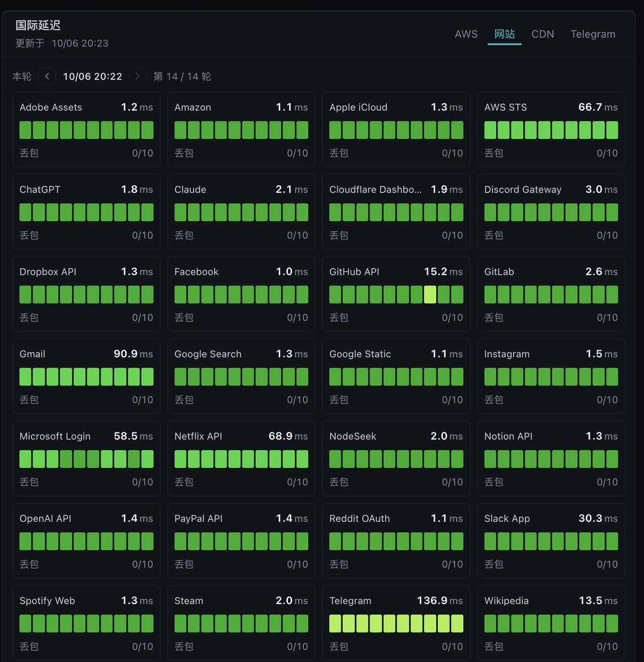The image size is (644, 662).
Task: Click the Spotify Web label
Action: coord(47,601)
